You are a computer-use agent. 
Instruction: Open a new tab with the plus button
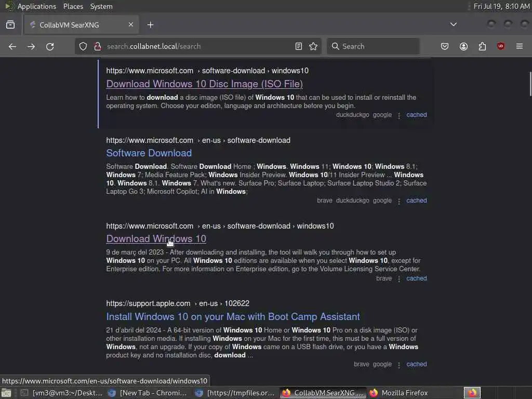[150, 25]
